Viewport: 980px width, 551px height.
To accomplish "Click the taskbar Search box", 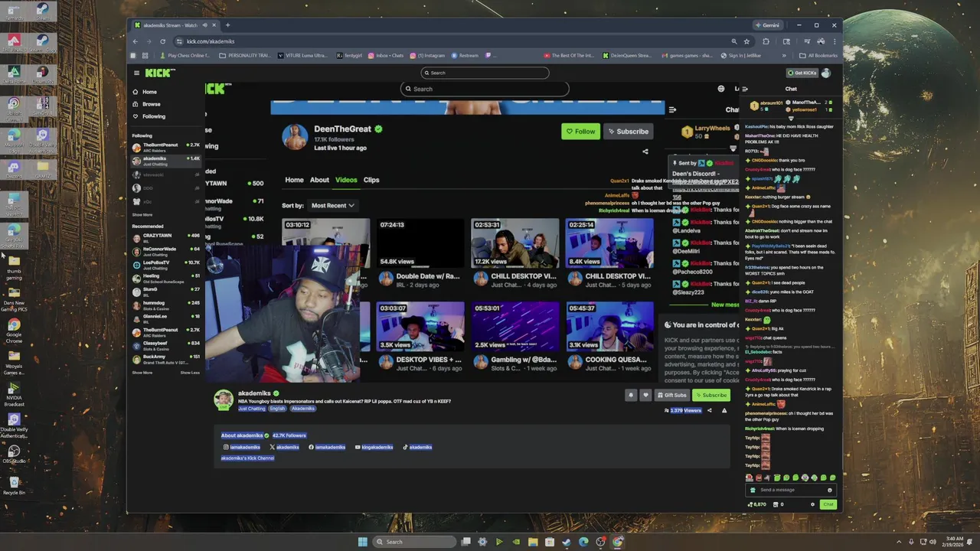I will [413, 542].
